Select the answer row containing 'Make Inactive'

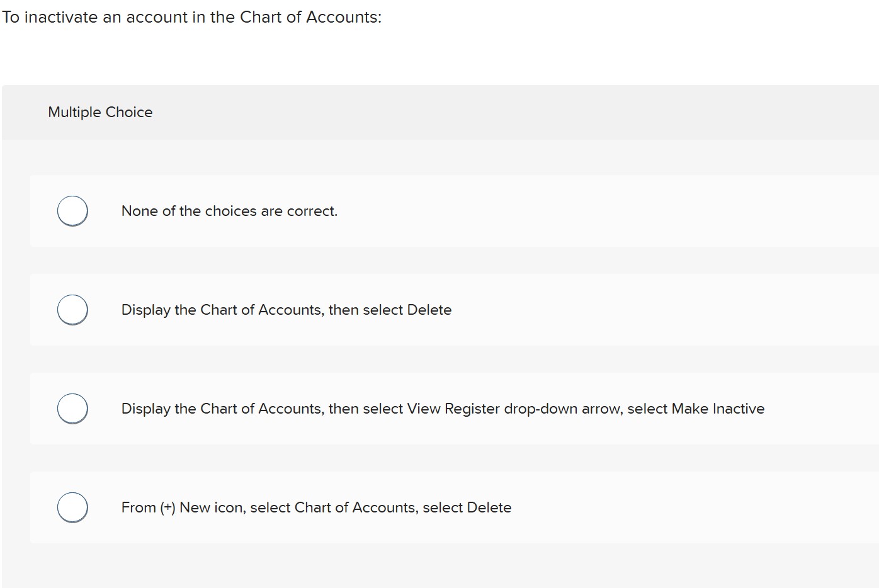[441, 408]
